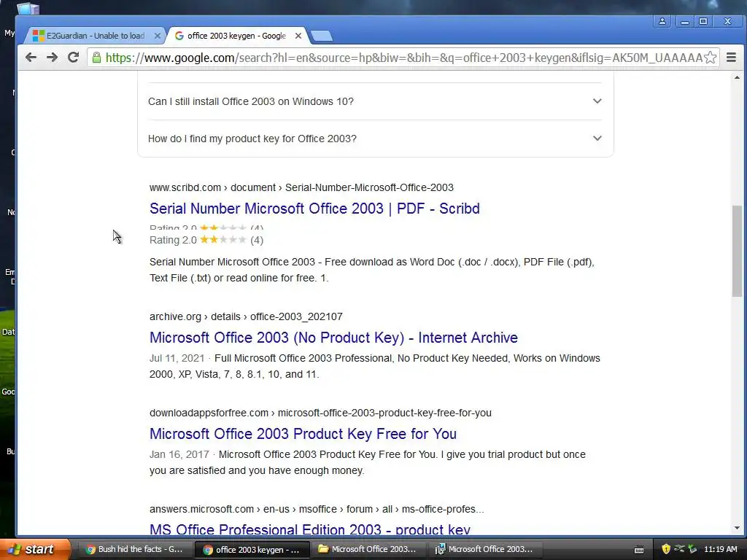Viewport: 747px width, 560px height.
Task: Click the scrollbar down arrow
Action: [737, 528]
